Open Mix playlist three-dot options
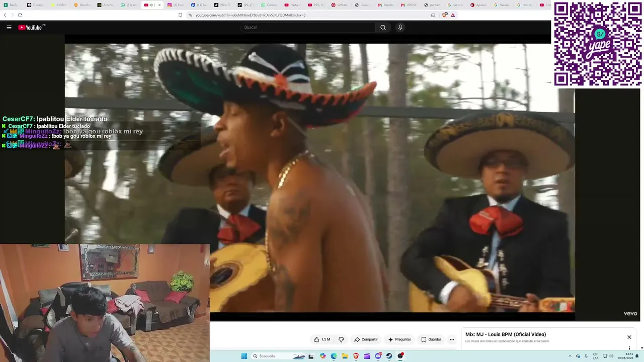Image resolution: width=644 pixels, height=362 pixels. tap(629, 348)
